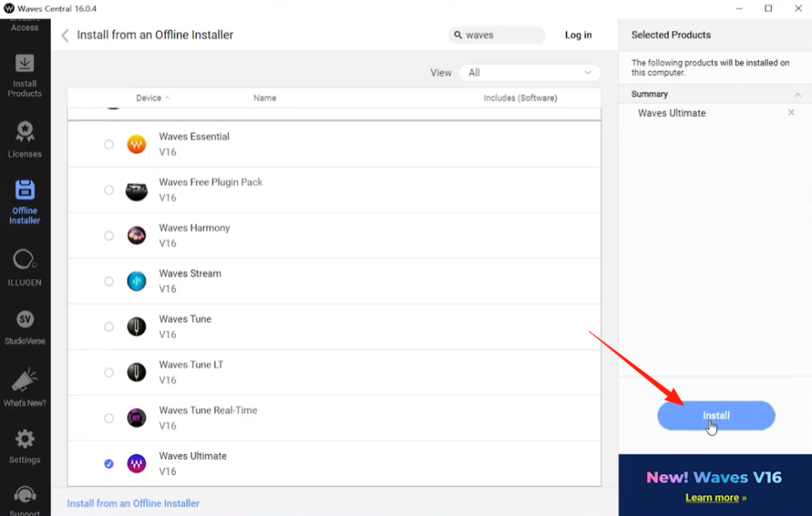Click the Waves Harmony product icon
The width and height of the screenshot is (812, 516).
136,235
